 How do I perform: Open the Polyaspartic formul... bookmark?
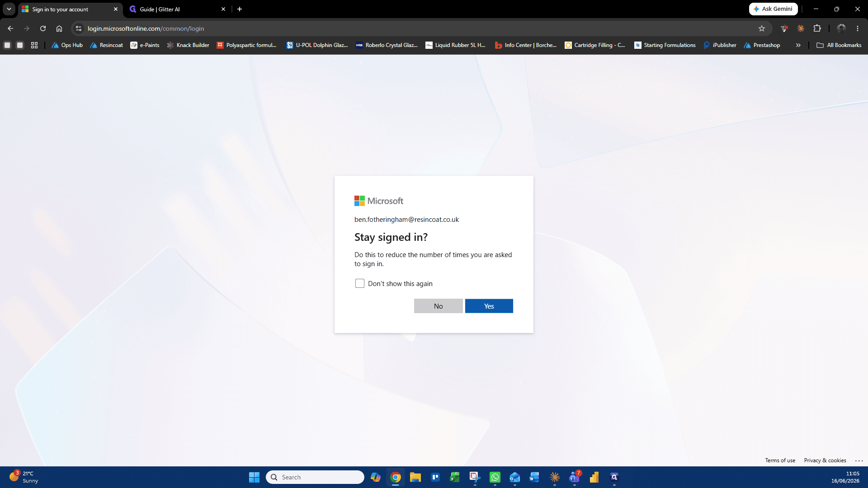[247, 45]
